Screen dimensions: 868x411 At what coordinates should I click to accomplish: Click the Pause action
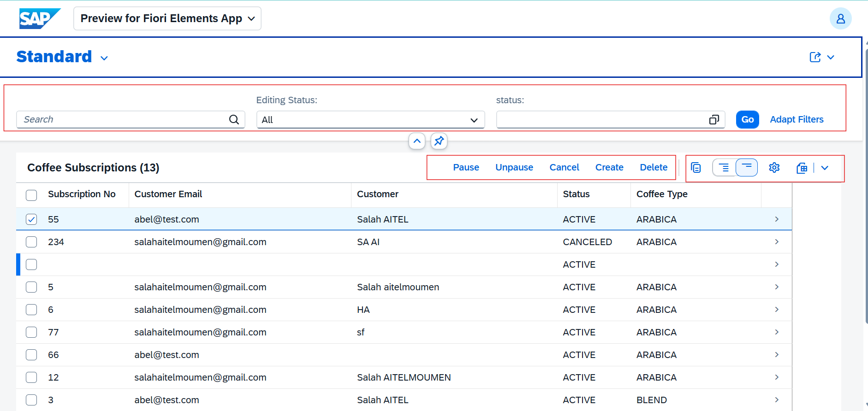click(x=466, y=168)
